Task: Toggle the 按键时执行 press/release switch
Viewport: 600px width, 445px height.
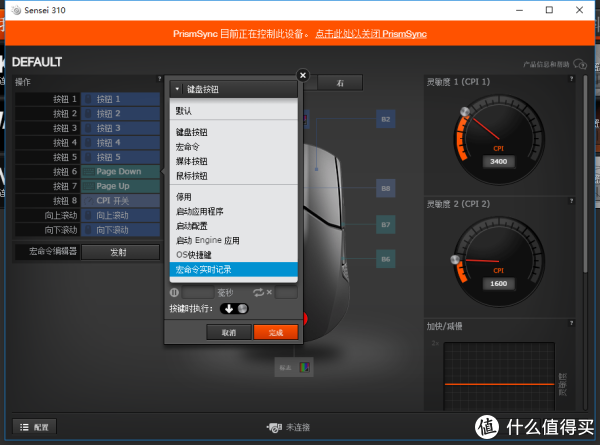Action: (x=234, y=308)
